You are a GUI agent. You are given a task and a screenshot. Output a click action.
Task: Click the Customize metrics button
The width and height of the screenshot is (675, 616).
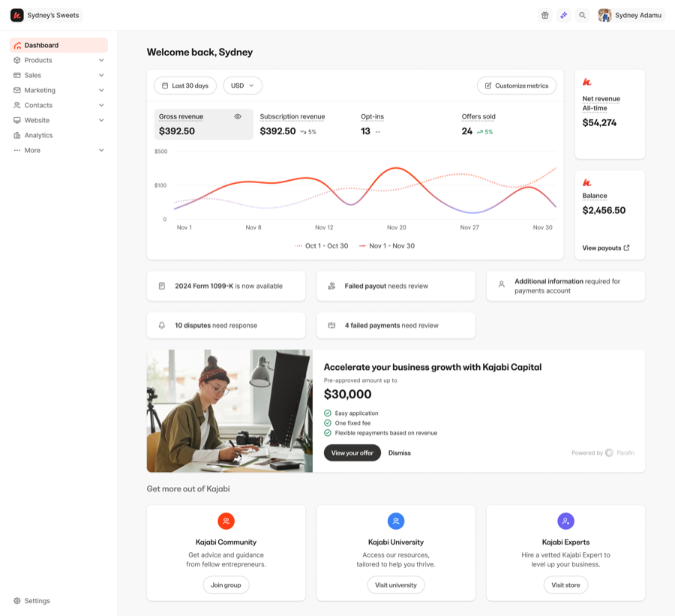[517, 86]
